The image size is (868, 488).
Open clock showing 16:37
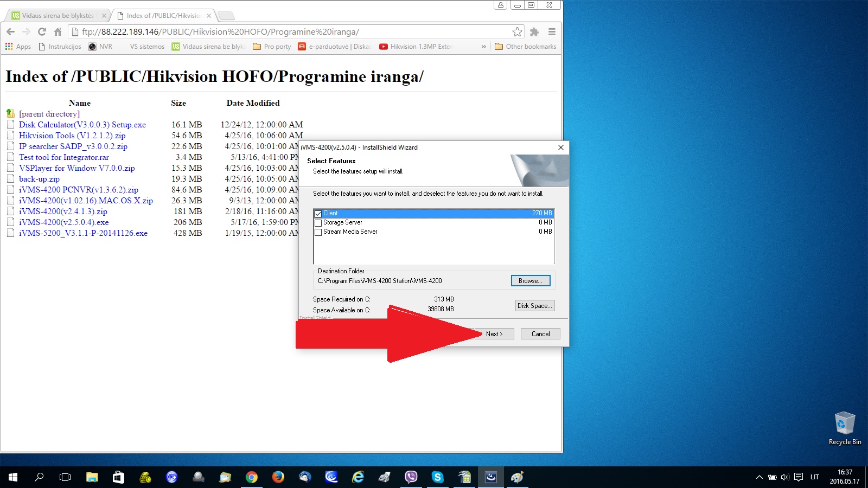click(845, 477)
